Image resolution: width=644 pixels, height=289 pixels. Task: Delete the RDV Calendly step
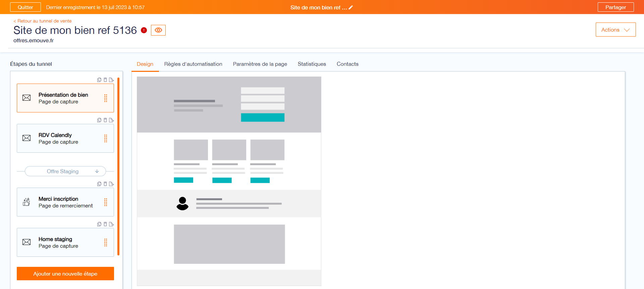[105, 120]
